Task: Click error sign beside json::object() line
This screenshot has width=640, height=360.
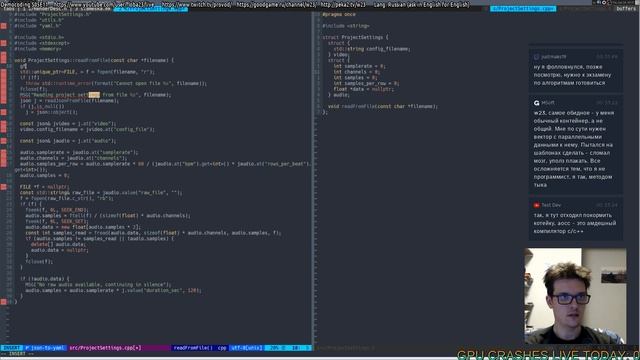Action: pos(4,112)
